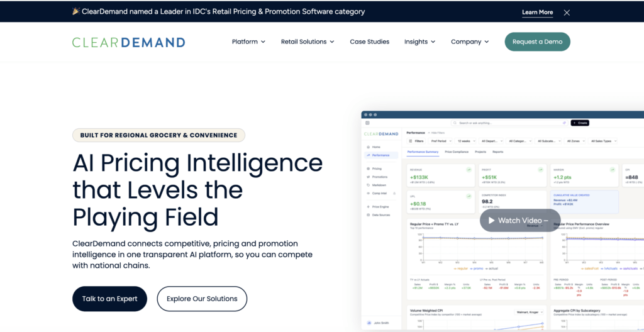
Task: Click the trend icon on Margin card
Action: coord(613,169)
